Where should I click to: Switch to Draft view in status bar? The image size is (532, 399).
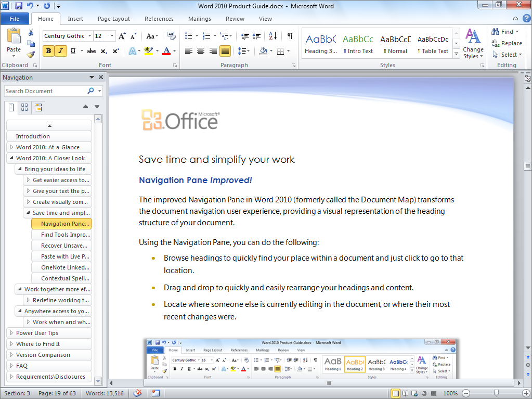[x=434, y=394]
